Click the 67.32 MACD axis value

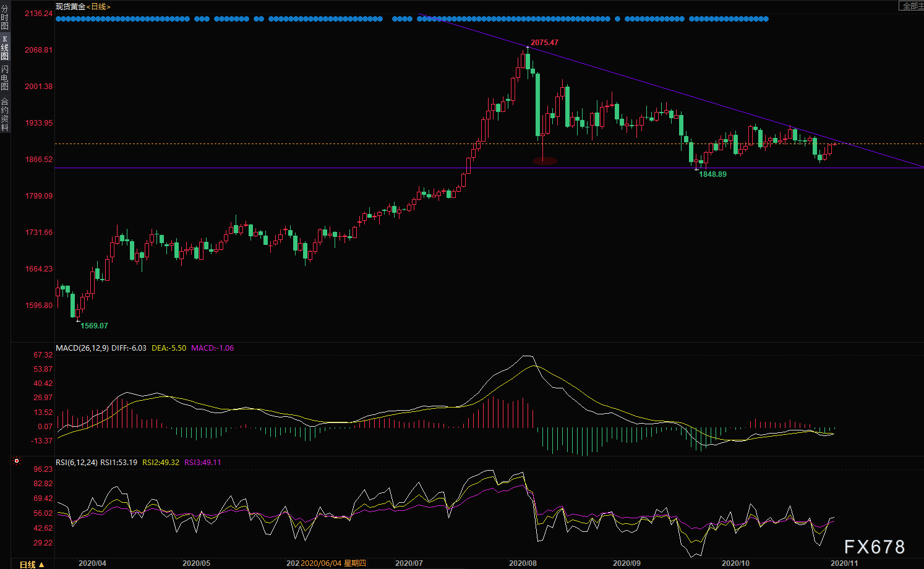pos(43,355)
